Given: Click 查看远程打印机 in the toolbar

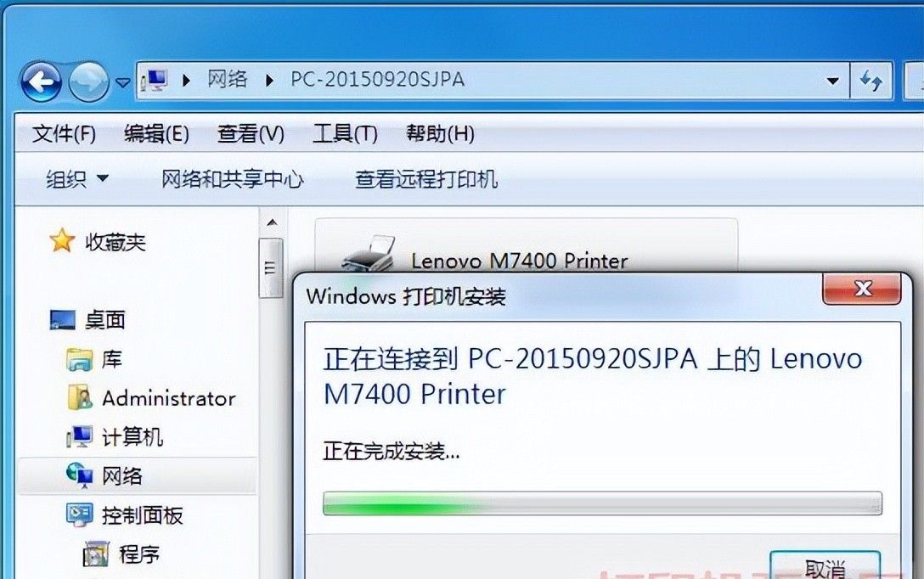Looking at the screenshot, I should point(426,179).
